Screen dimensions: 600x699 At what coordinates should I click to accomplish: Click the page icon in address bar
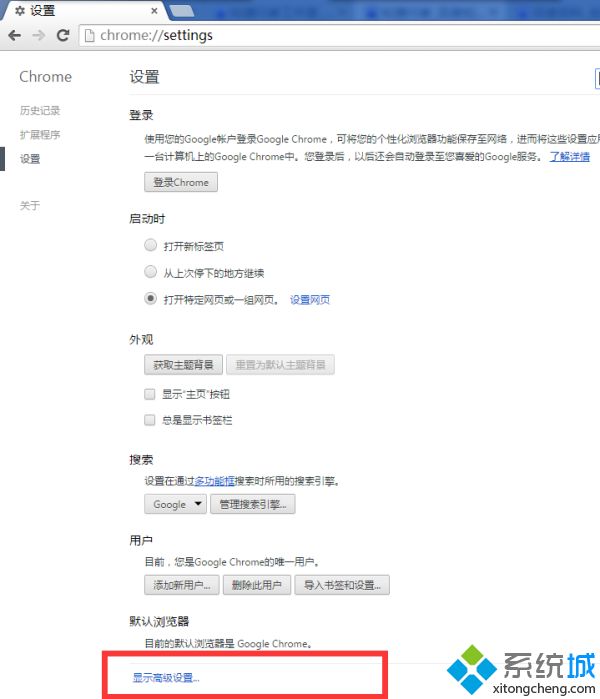pos(89,35)
